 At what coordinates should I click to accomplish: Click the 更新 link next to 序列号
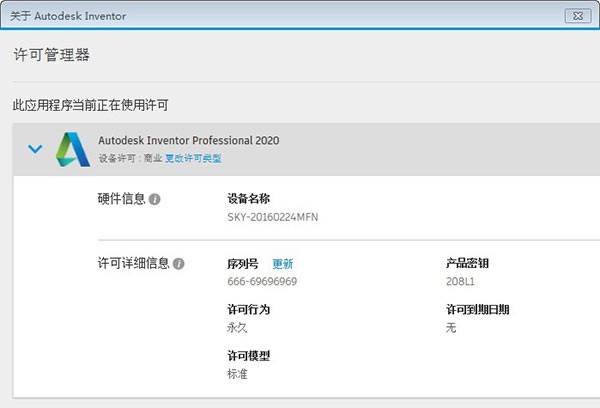click(283, 264)
